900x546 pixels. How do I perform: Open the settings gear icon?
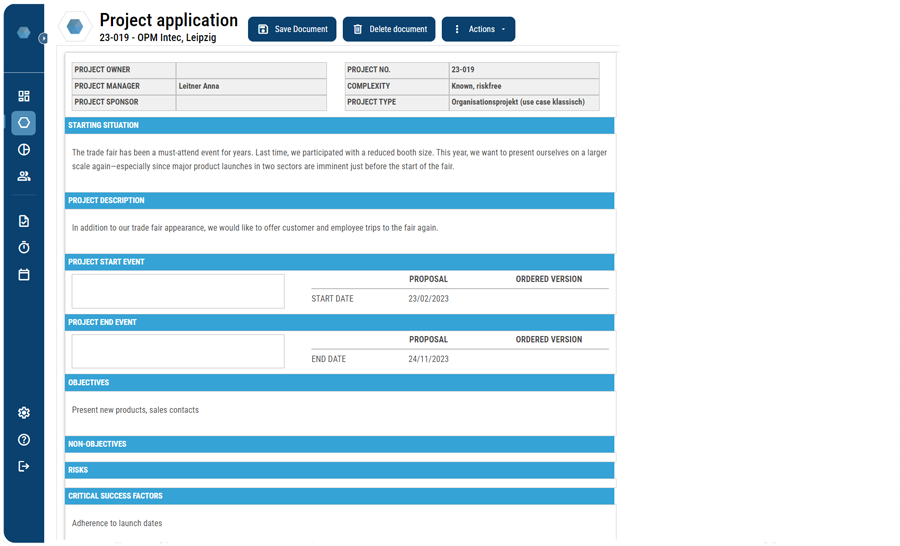click(x=24, y=413)
